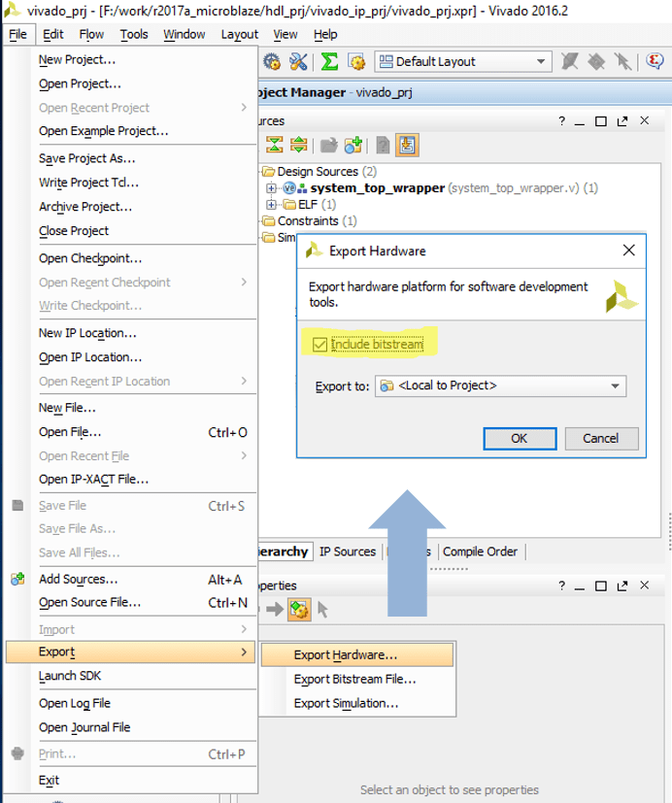
Task: Open the Layout menu
Action: click(x=240, y=34)
